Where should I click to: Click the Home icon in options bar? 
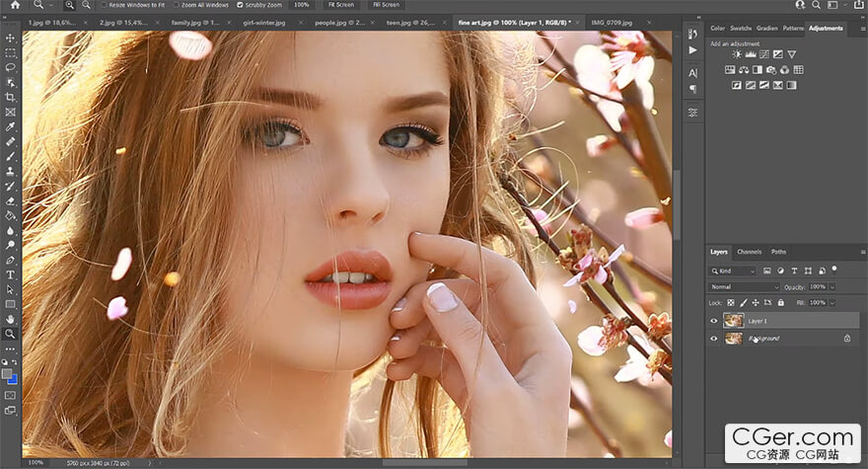point(14,5)
